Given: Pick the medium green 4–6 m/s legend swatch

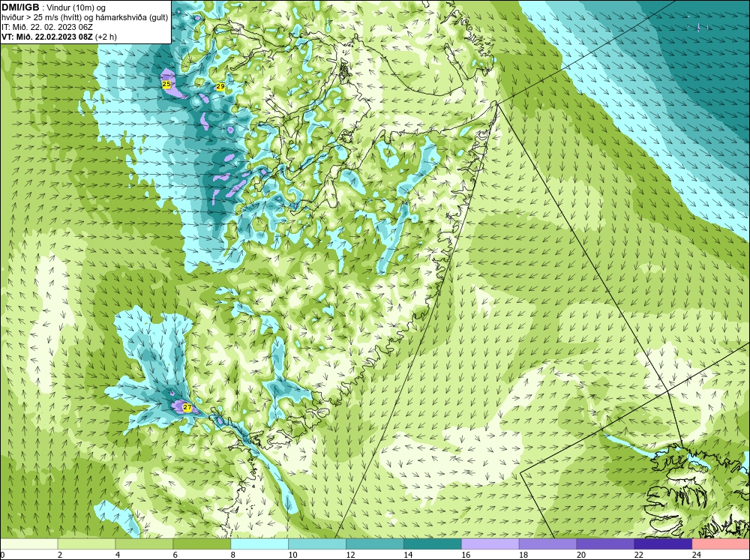Looking at the screenshot, I should pyautogui.click(x=144, y=544).
